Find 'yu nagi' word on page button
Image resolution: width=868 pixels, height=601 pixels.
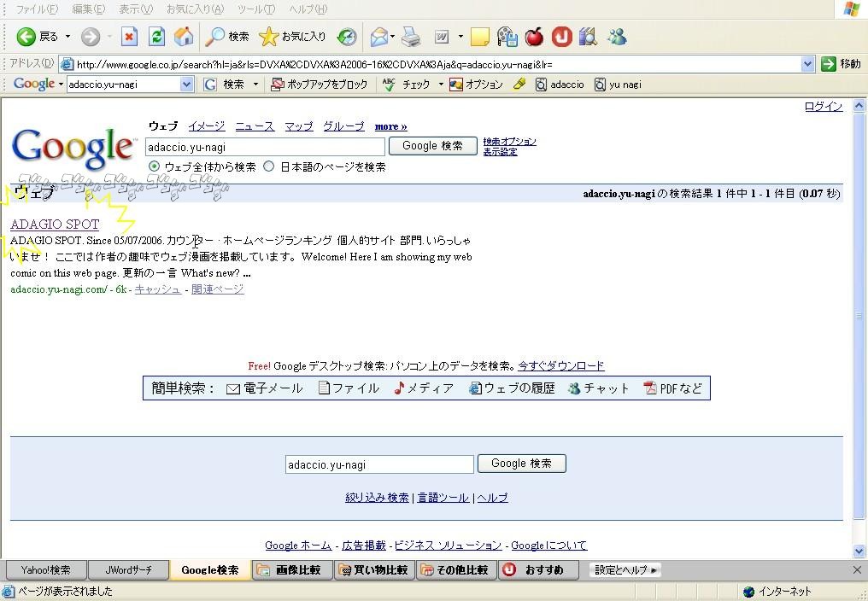(618, 85)
